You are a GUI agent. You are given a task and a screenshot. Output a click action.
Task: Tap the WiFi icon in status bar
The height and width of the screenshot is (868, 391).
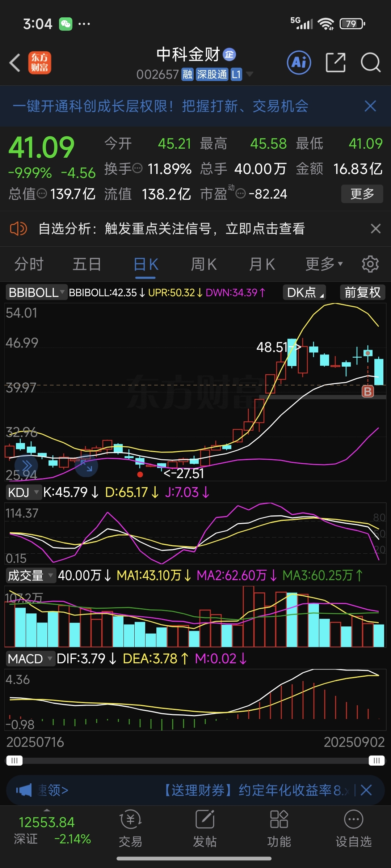click(x=326, y=24)
